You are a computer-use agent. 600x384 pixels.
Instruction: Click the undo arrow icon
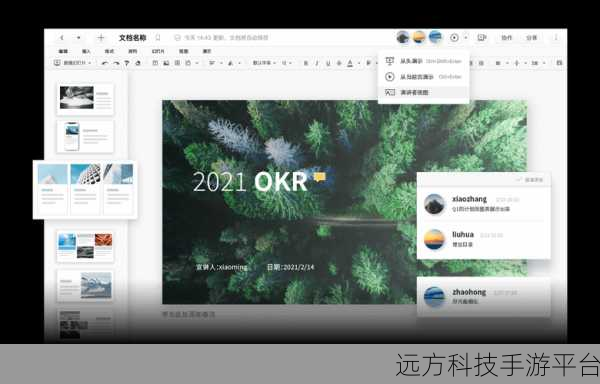[105, 63]
